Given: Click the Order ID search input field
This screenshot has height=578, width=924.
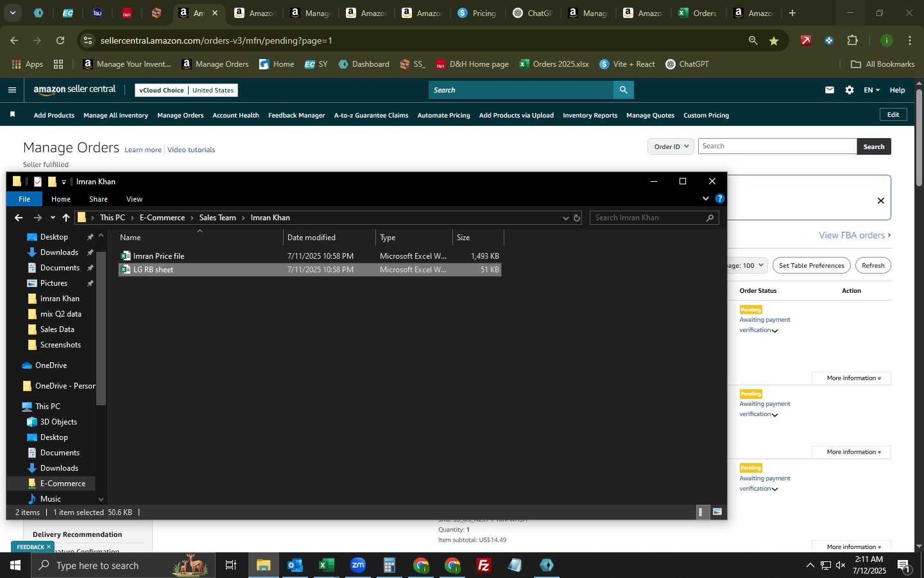Looking at the screenshot, I should pyautogui.click(x=777, y=146).
